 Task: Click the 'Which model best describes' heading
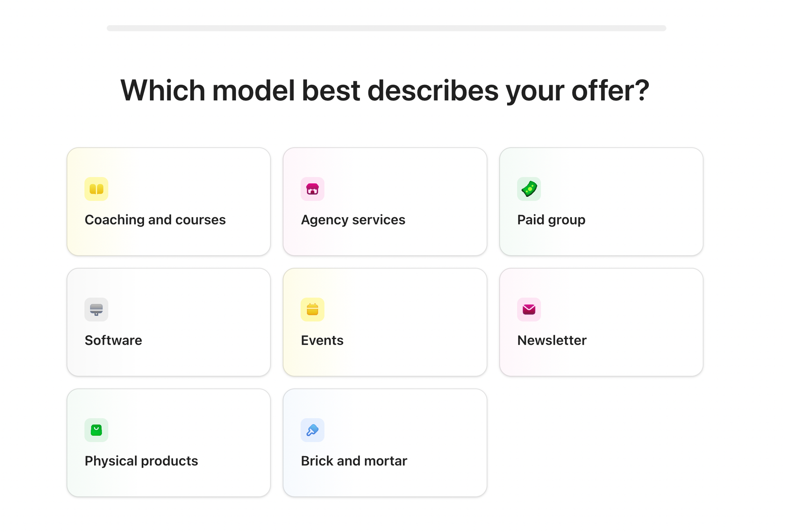385,90
